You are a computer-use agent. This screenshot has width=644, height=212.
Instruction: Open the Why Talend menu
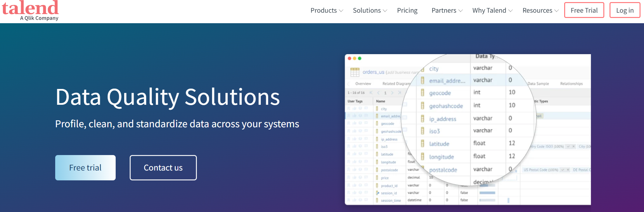489,11
